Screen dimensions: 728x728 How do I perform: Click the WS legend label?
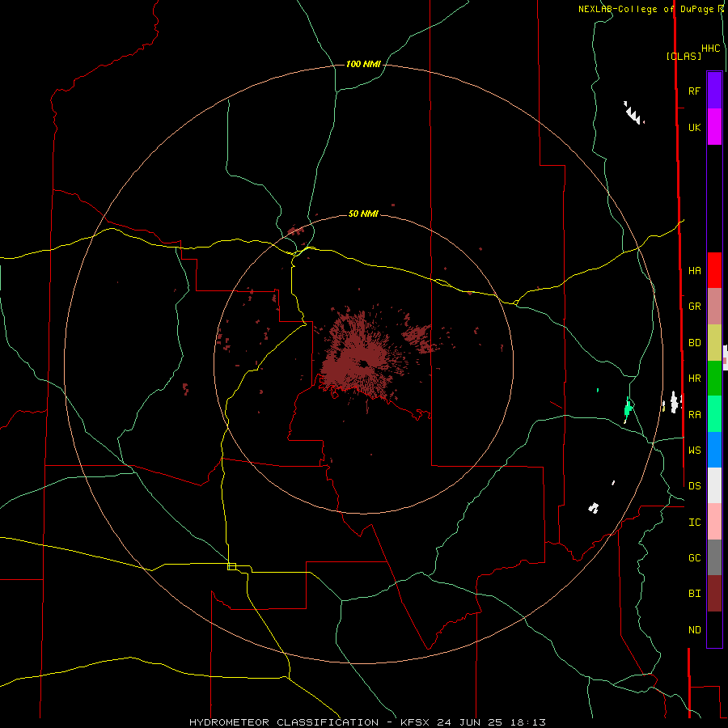[x=694, y=451]
